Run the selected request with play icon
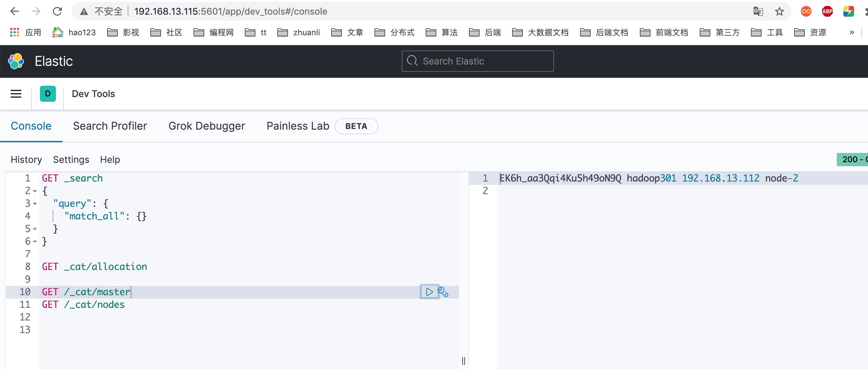Image resolution: width=868 pixels, height=369 pixels. [429, 292]
